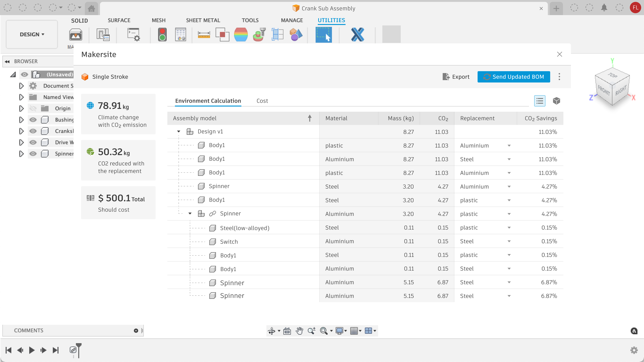Jump to the timeline end
The width and height of the screenshot is (644, 362).
click(55, 350)
